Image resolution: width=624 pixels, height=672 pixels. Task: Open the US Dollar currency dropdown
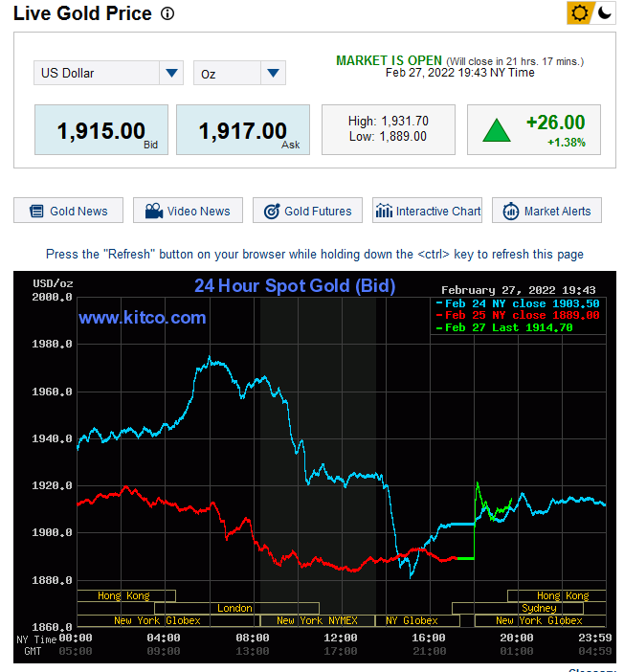pyautogui.click(x=108, y=73)
